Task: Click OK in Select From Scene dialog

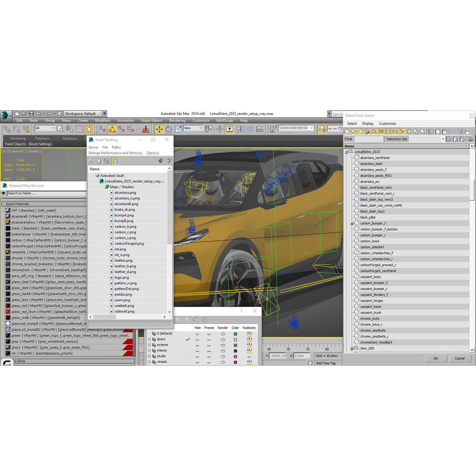Action: click(435, 358)
